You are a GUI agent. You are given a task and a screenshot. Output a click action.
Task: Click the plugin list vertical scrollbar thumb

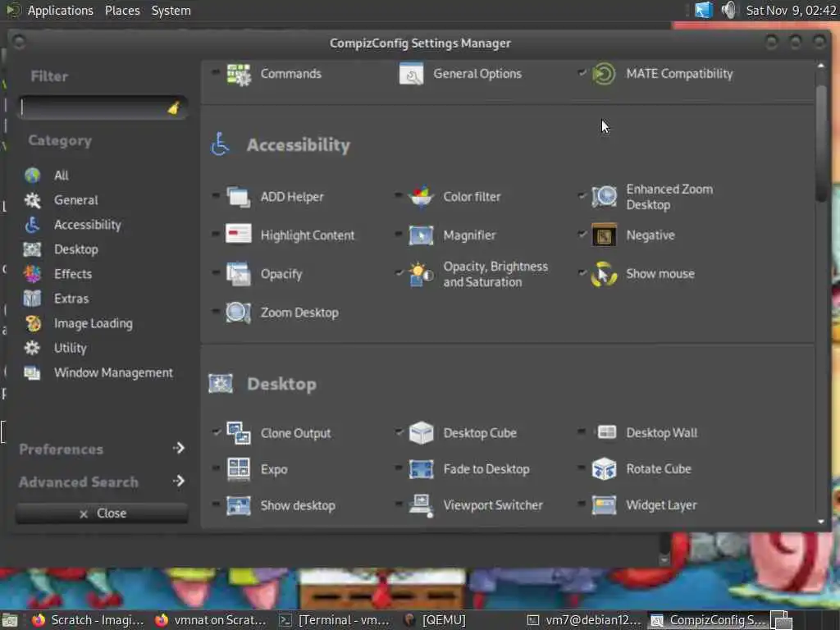821,143
